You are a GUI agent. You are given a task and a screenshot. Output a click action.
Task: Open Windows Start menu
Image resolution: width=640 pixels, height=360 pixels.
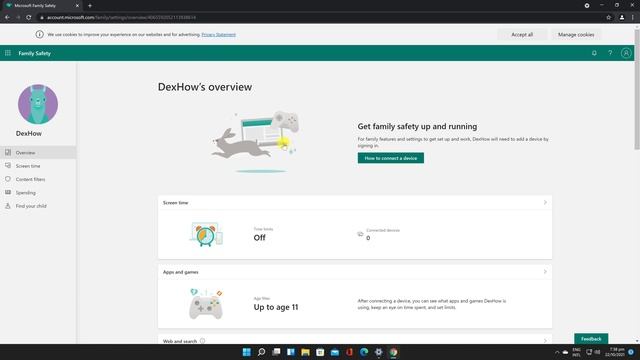point(247,352)
